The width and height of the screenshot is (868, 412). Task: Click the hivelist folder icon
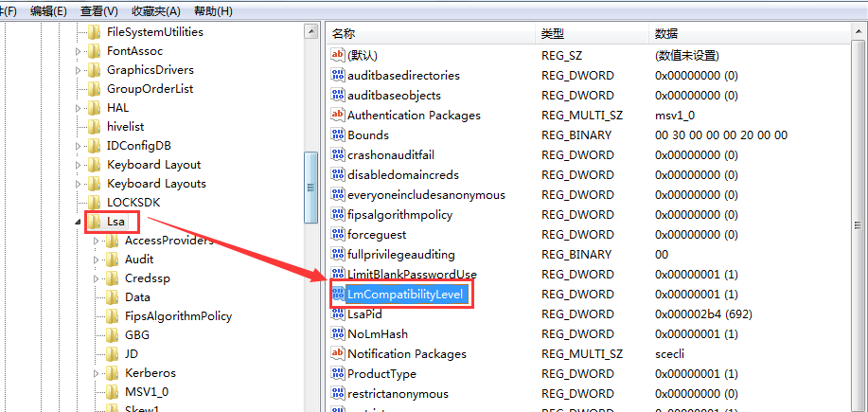click(94, 126)
